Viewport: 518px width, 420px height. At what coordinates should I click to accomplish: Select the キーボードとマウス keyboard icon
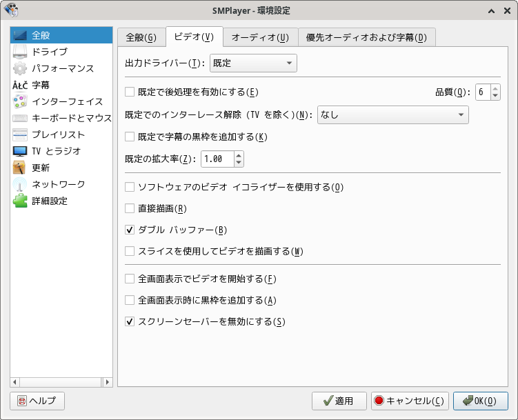click(x=21, y=118)
